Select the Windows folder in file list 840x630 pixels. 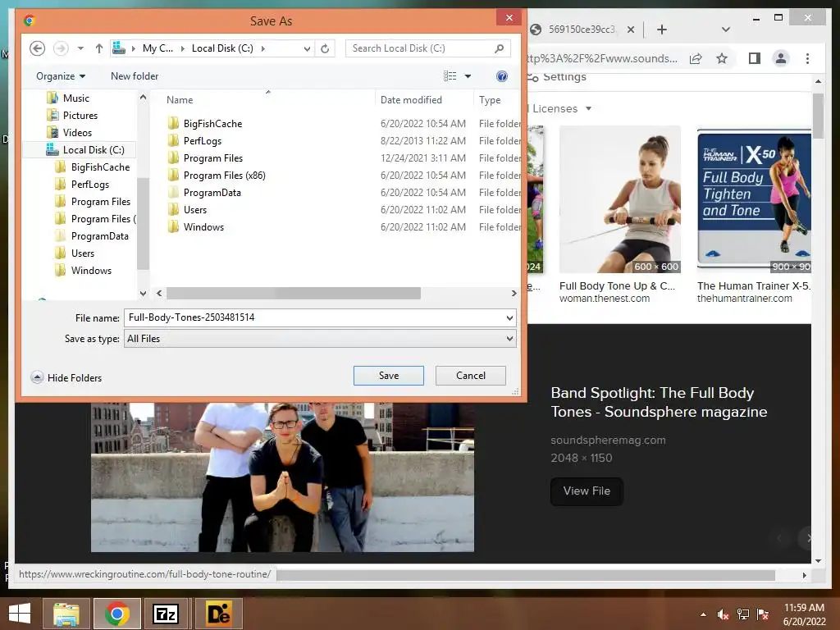point(203,227)
